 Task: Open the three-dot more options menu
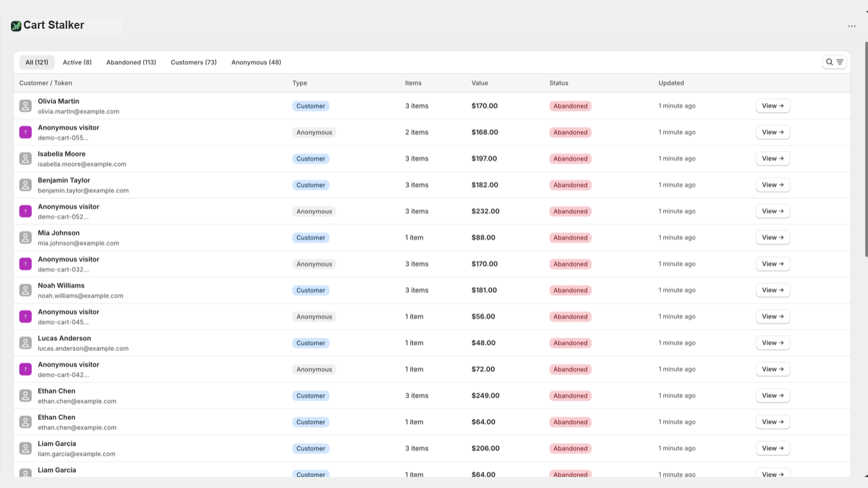pyautogui.click(x=852, y=26)
